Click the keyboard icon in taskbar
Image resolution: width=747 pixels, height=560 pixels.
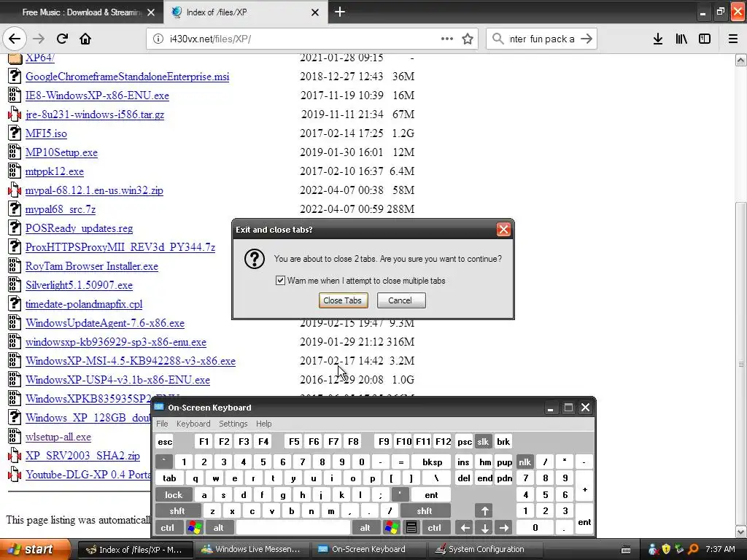(x=626, y=550)
